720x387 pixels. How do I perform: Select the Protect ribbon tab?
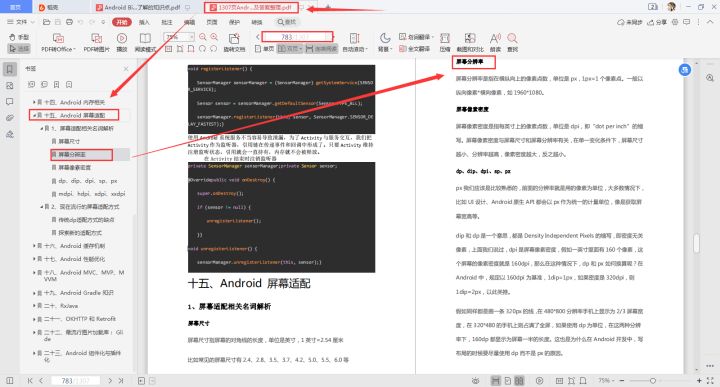(234, 22)
